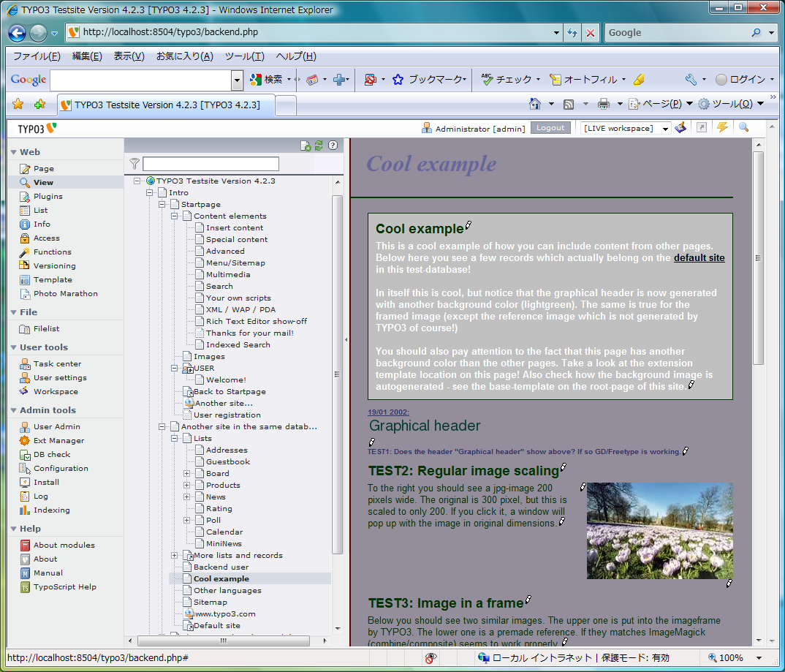Collapse the Content elements tree node
Viewport: 785px width, 672px height.
coord(174,216)
